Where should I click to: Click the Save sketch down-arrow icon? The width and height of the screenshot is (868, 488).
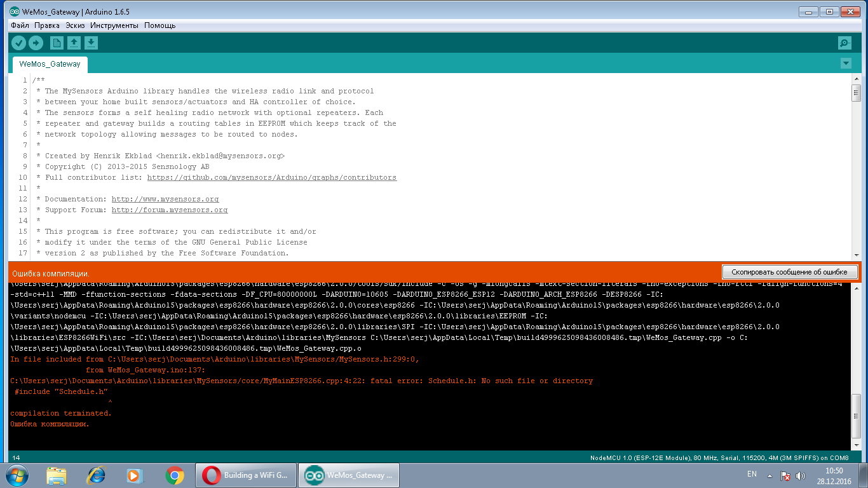pyautogui.click(x=92, y=43)
